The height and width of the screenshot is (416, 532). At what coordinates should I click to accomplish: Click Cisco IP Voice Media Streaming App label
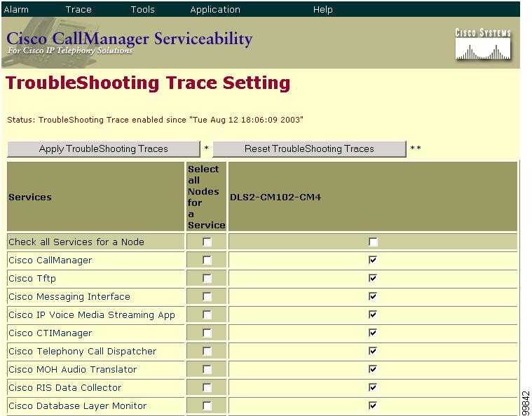click(x=92, y=315)
